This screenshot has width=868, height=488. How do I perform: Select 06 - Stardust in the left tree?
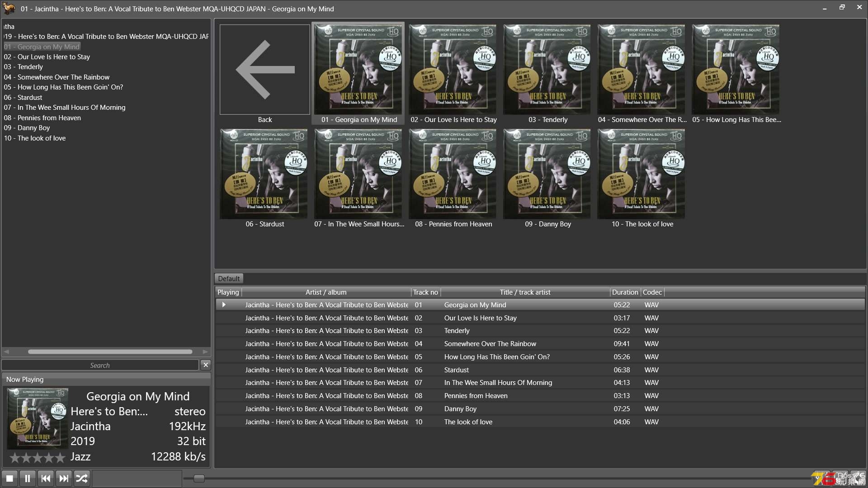[x=23, y=98]
